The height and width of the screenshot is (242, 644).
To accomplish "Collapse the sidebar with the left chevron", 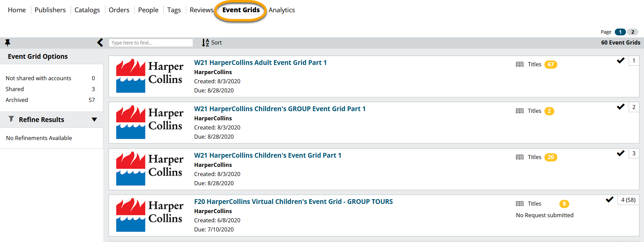I will 100,42.
